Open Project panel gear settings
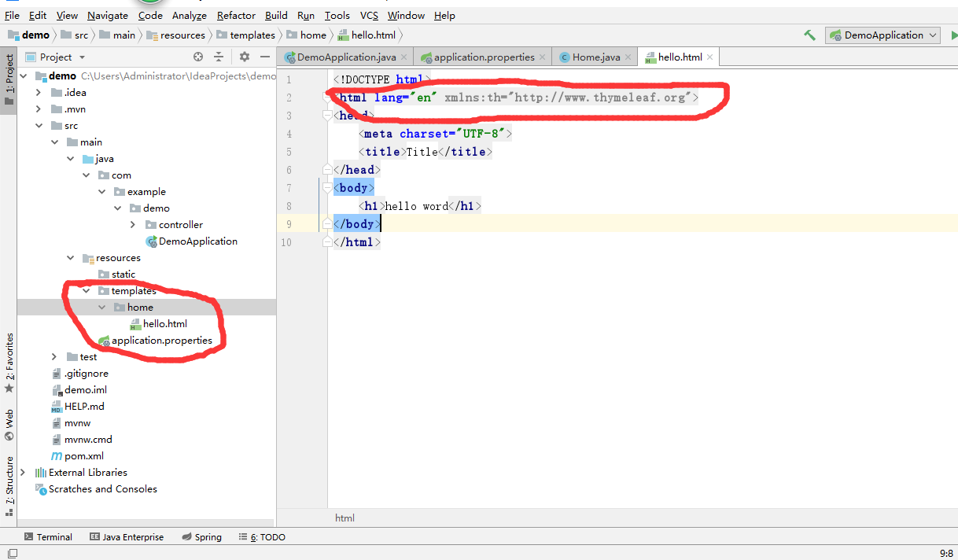 (244, 57)
